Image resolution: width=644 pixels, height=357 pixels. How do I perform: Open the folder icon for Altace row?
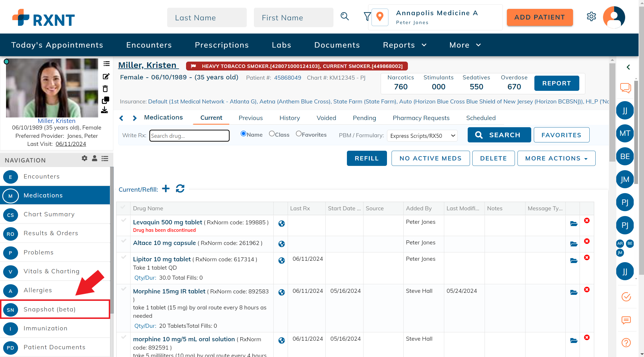[x=574, y=244]
